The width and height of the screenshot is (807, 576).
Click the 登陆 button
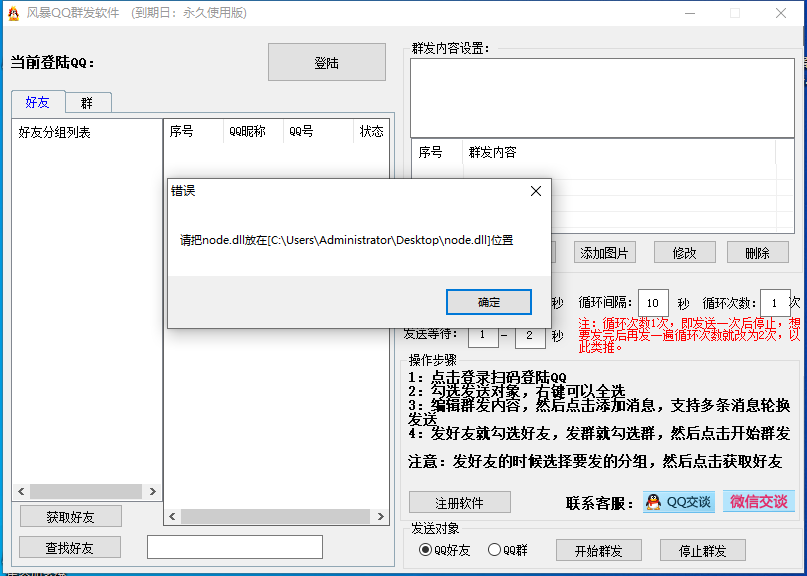(327, 62)
